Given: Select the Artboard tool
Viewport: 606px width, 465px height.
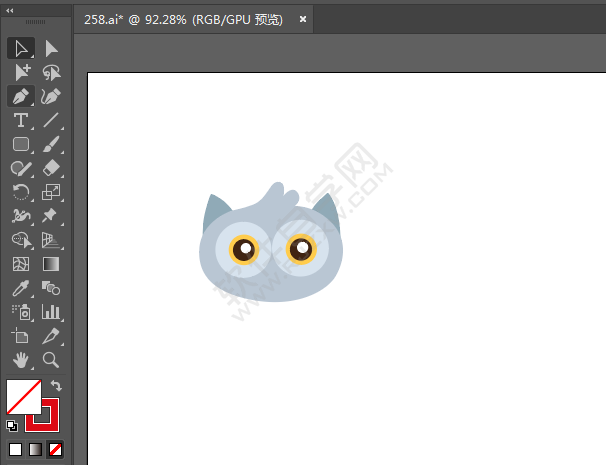Looking at the screenshot, I should point(21,336).
